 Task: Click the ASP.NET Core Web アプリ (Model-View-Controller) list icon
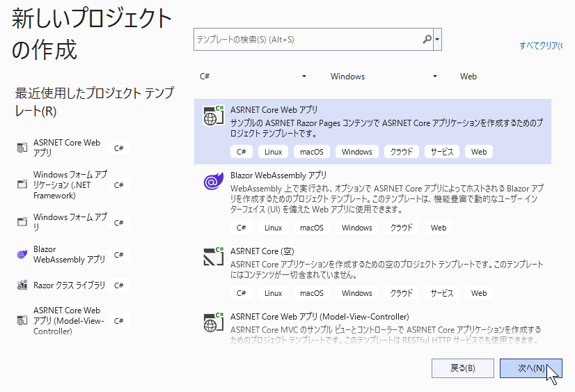[x=213, y=322]
